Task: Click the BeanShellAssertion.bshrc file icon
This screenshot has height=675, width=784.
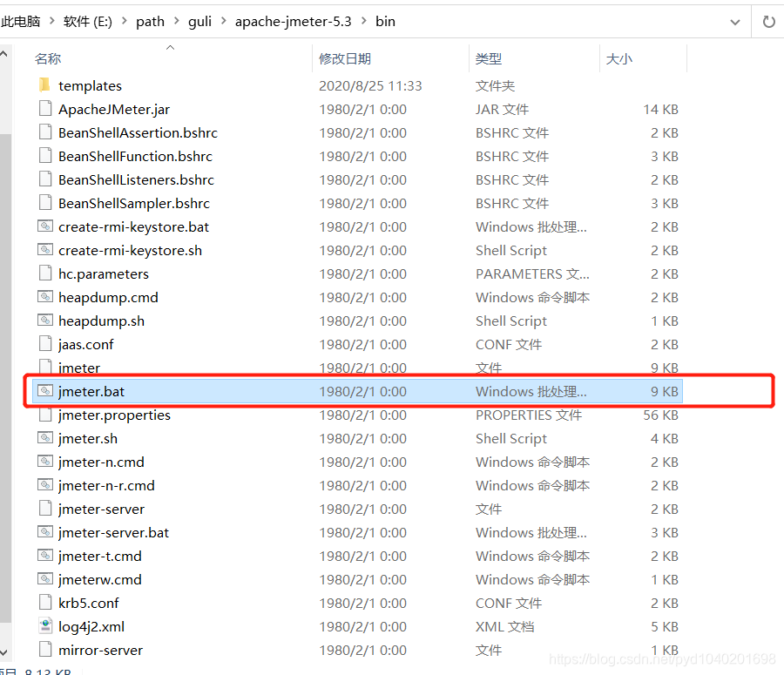Action: point(45,132)
